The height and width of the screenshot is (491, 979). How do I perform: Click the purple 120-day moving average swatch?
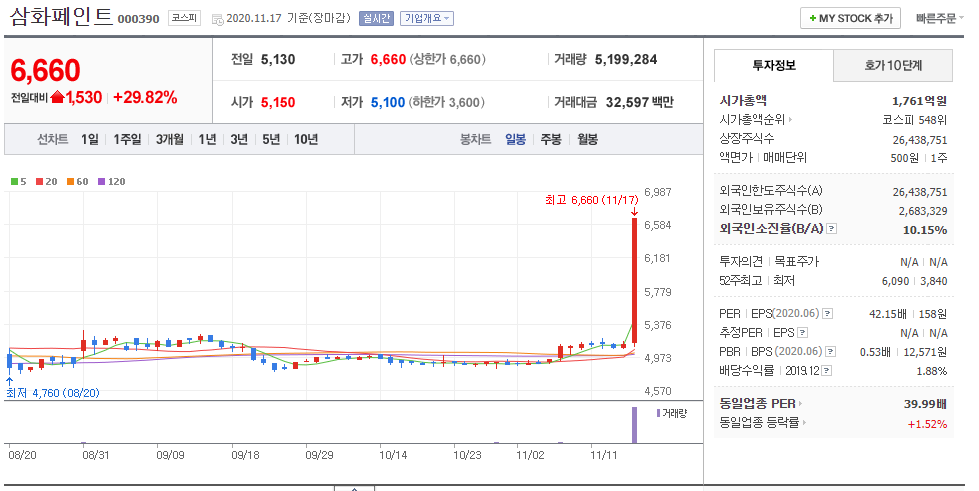click(x=102, y=182)
